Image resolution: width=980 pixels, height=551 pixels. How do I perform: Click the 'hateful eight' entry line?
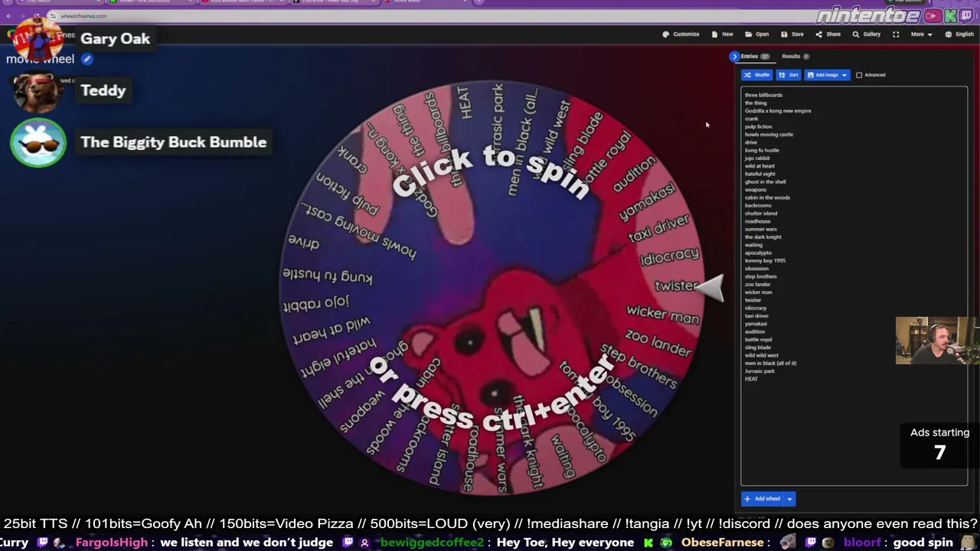tap(760, 174)
